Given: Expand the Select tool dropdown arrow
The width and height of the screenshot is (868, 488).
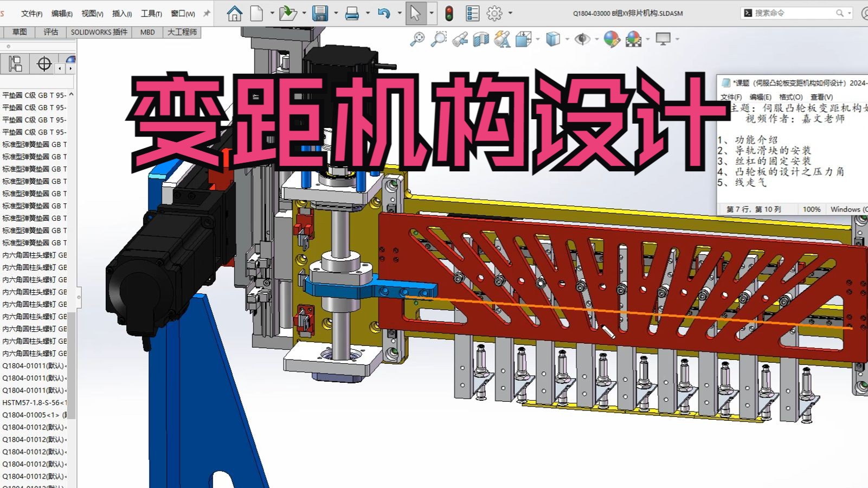Looking at the screenshot, I should click(x=432, y=13).
